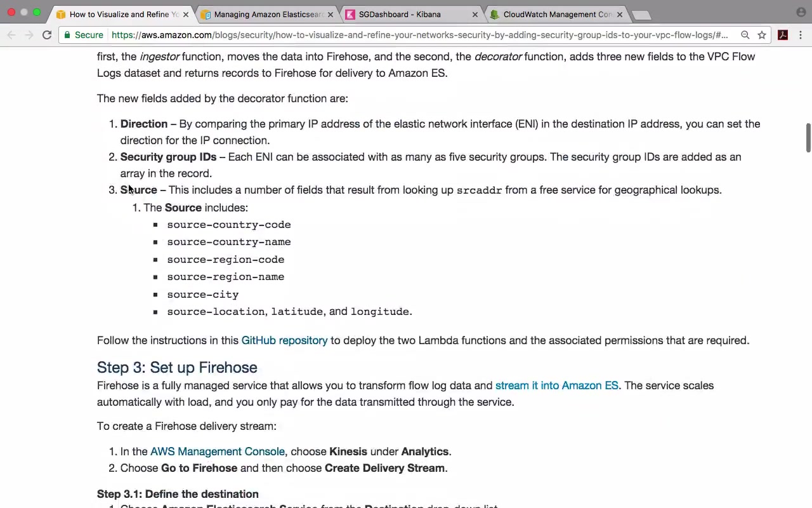Click the URL address bar field

pyautogui.click(x=419, y=35)
